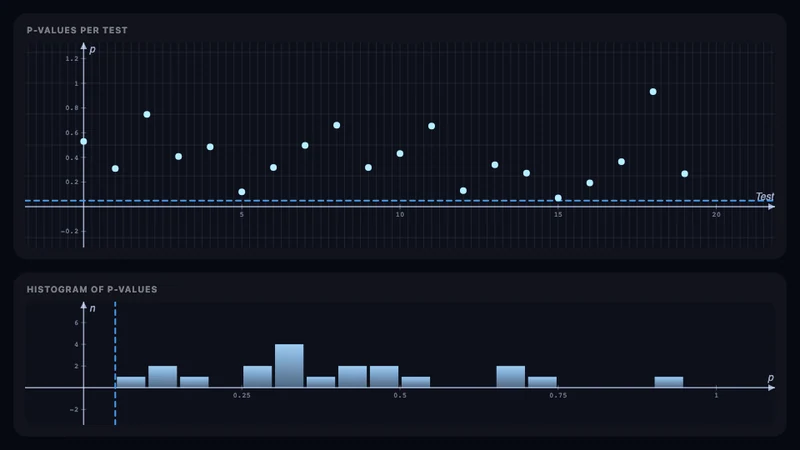Click the tallest histogram bar with count 4

click(x=289, y=366)
